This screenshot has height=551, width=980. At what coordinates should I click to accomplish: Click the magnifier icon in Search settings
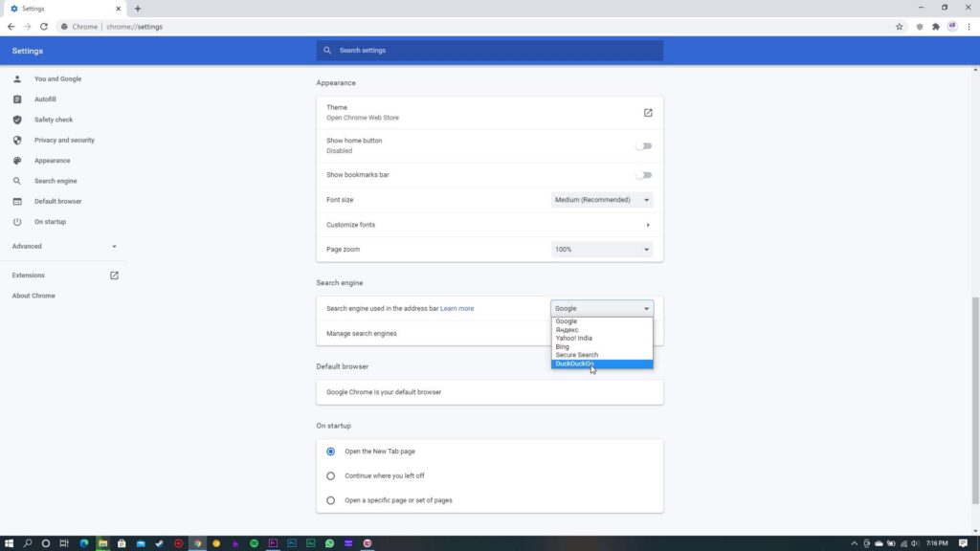click(x=327, y=51)
